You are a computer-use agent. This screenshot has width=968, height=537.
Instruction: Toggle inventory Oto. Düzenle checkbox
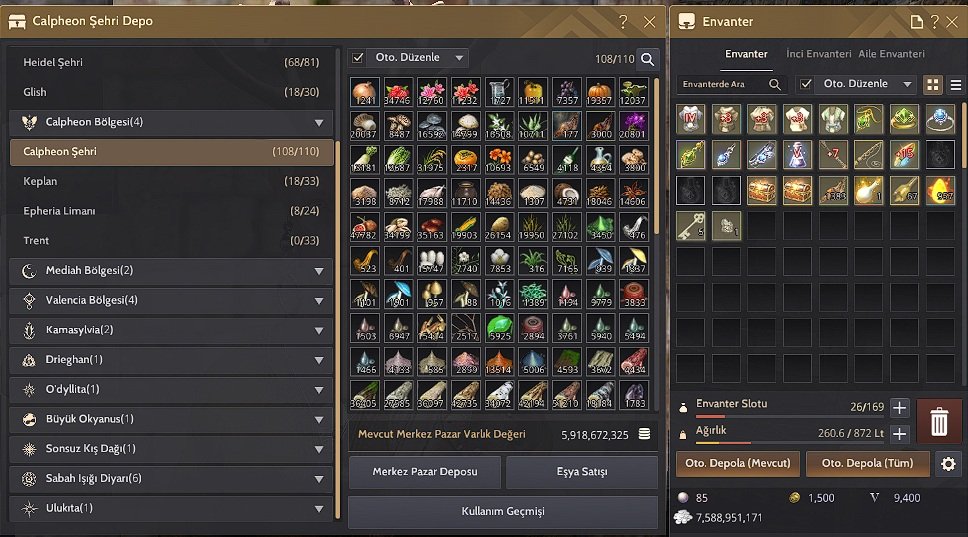(806, 84)
